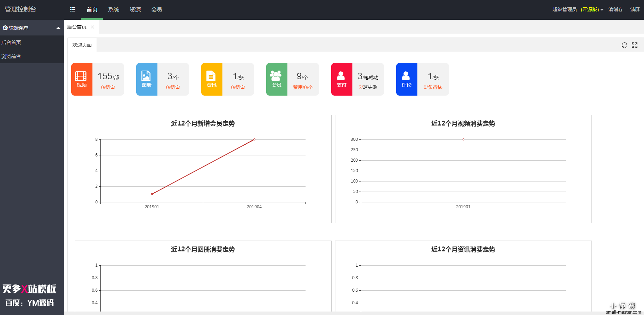Click the fullscreen expand icon

[635, 45]
